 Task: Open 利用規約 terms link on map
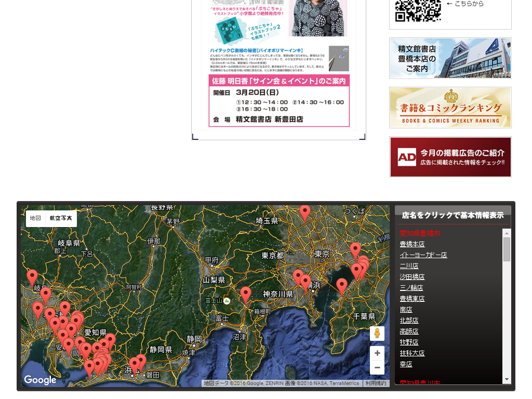tap(376, 383)
